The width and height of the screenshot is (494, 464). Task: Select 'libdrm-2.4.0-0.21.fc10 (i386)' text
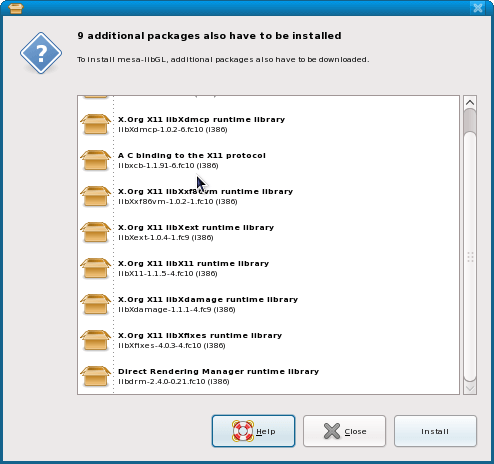pyautogui.click(x=174, y=381)
